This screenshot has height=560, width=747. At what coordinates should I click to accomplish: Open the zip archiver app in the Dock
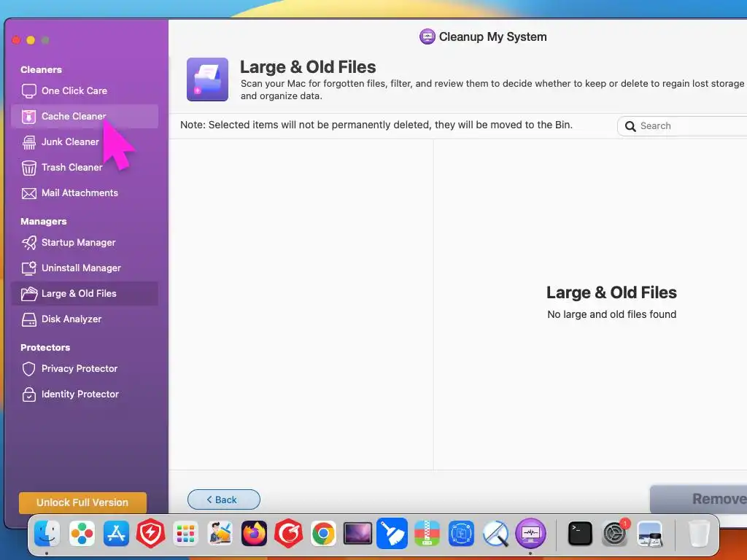427,534
